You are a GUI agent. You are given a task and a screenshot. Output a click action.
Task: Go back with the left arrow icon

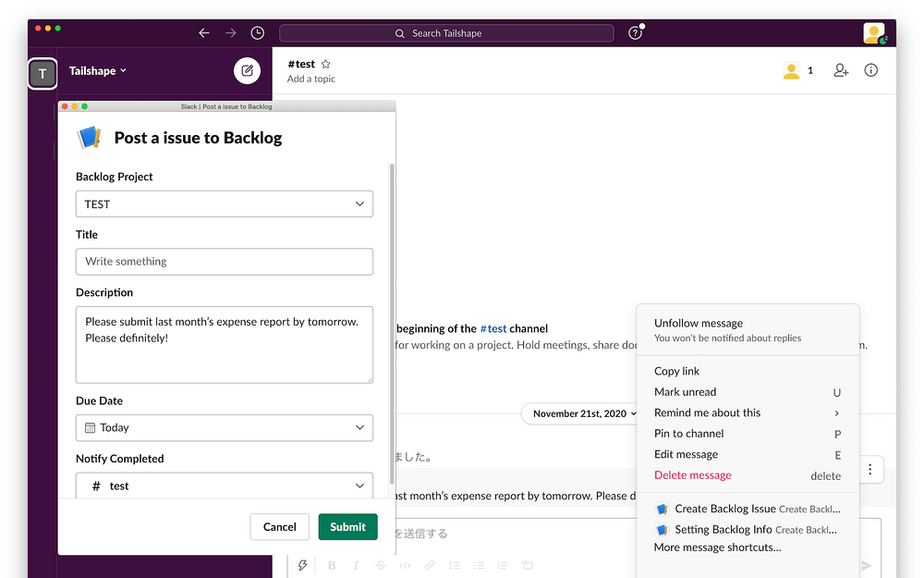204,33
